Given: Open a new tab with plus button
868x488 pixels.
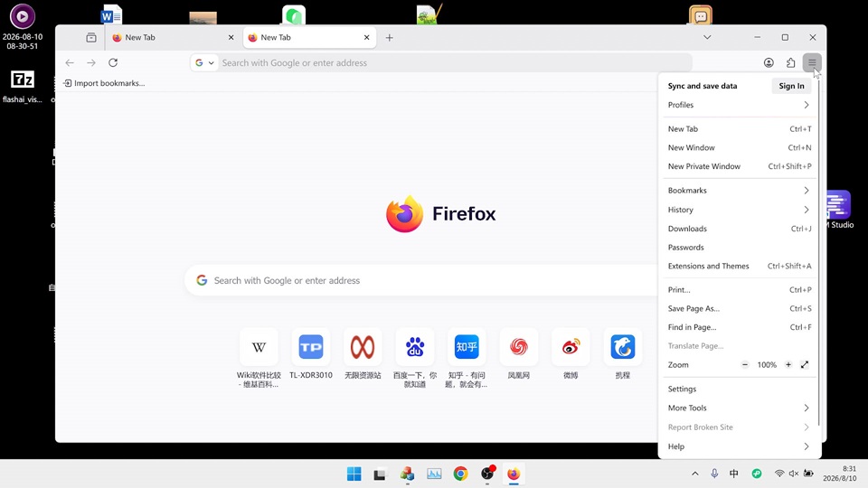Looking at the screenshot, I should pos(389,38).
